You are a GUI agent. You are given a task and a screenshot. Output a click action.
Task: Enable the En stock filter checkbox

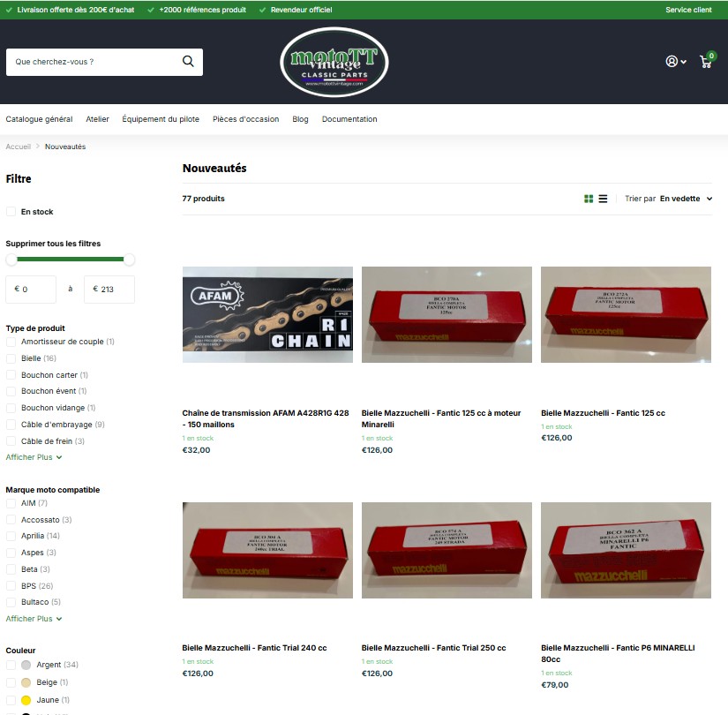(x=11, y=212)
